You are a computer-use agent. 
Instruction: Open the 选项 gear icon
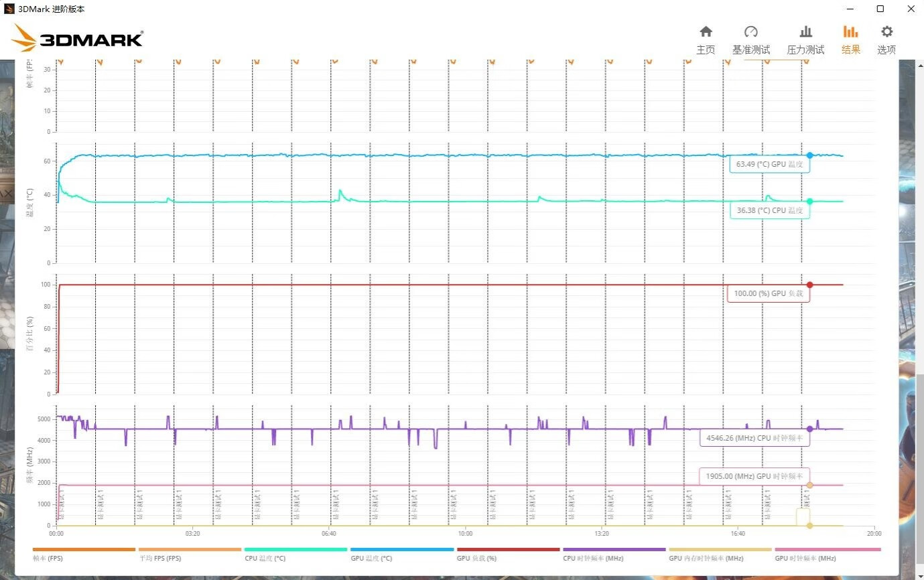click(886, 32)
